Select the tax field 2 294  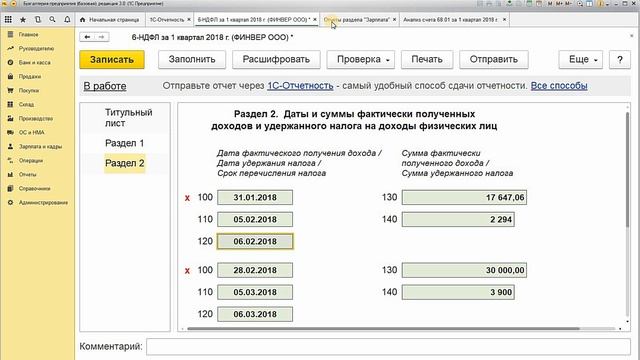pyautogui.click(x=458, y=220)
